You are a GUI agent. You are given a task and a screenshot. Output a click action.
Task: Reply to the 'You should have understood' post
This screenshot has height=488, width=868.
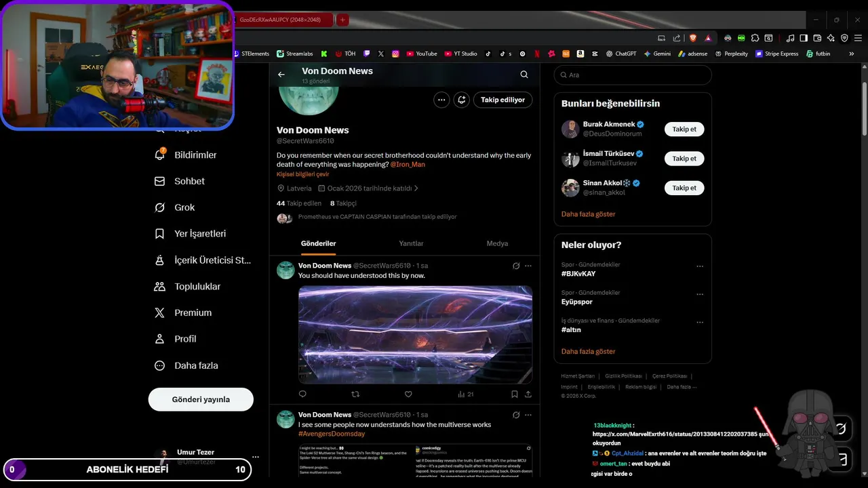(x=302, y=394)
